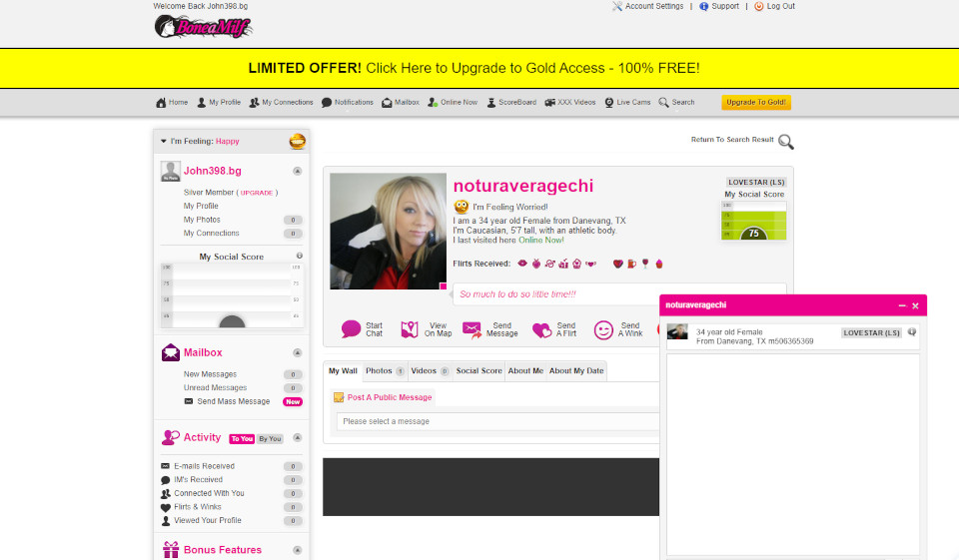This screenshot has height=560, width=959.
Task: Click the John398.bg avatar thumbnail
Action: pyautogui.click(x=170, y=171)
